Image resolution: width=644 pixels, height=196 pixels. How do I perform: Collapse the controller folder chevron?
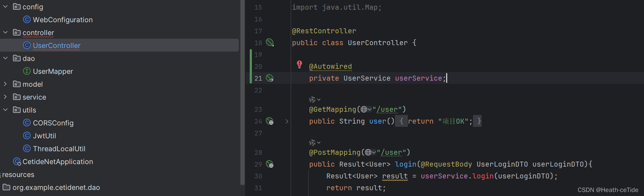(5, 32)
